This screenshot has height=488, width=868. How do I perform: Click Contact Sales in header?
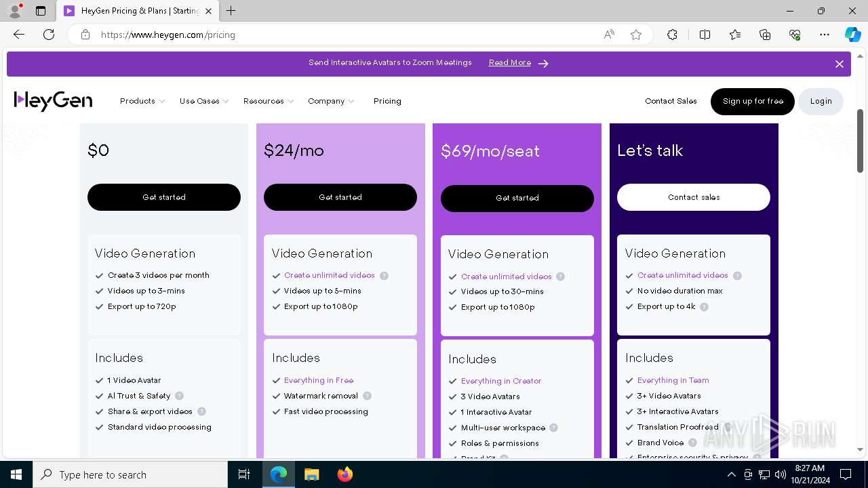coord(671,101)
